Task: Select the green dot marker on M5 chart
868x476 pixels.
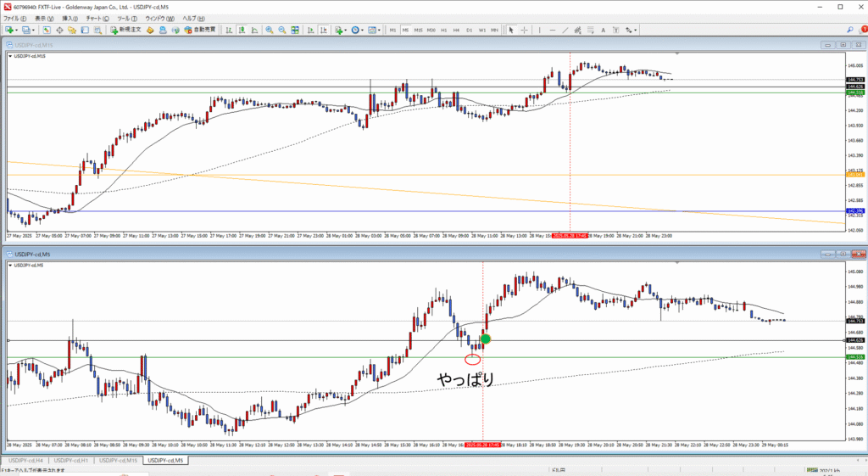Action: 486,339
